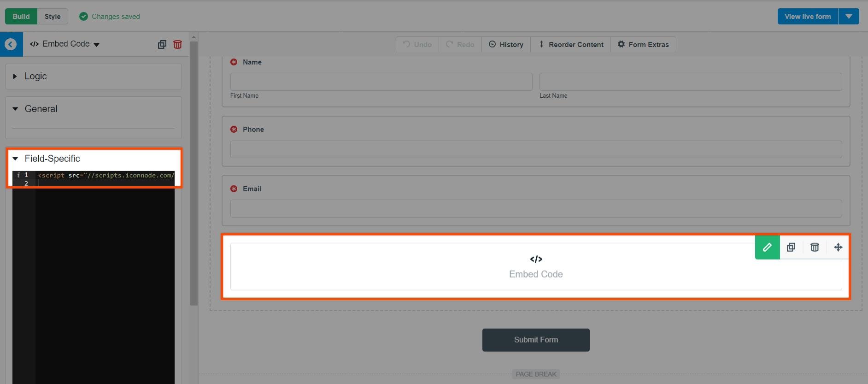Open Form Extras gear menu

click(643, 44)
